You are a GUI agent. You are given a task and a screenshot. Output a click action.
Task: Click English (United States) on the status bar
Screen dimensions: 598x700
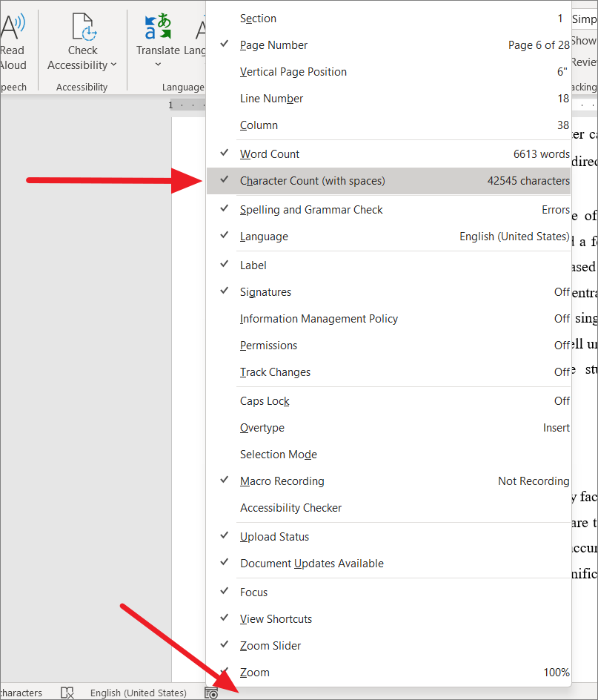139,693
